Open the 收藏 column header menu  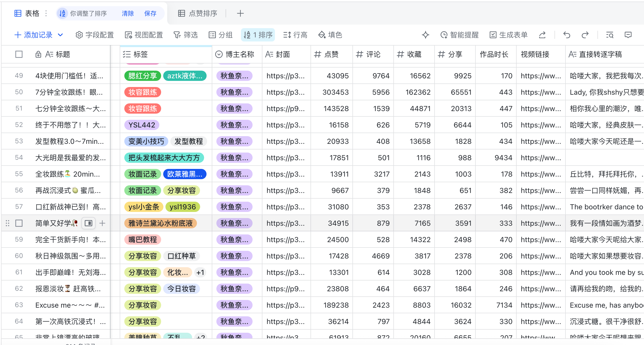[414, 54]
